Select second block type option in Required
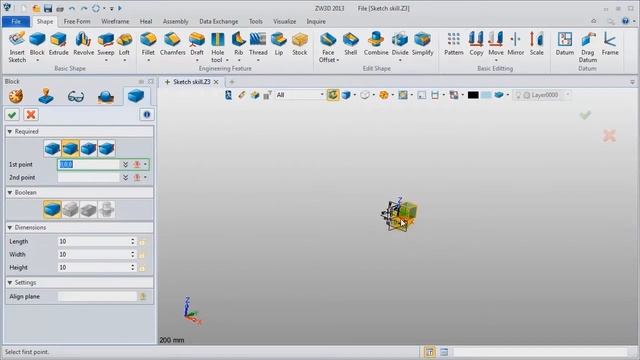Screen dimensions: 640x360 70,149
